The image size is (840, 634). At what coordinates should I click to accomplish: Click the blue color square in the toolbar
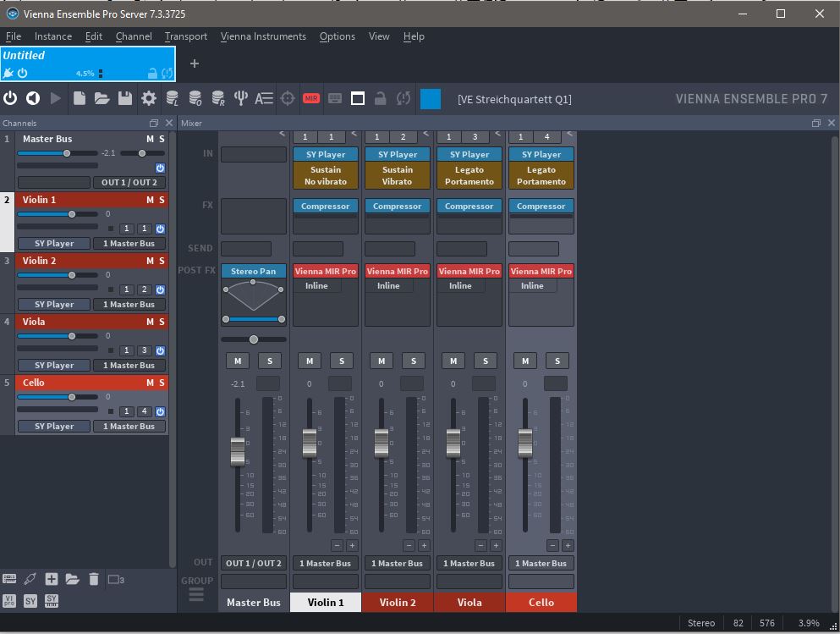coord(431,98)
